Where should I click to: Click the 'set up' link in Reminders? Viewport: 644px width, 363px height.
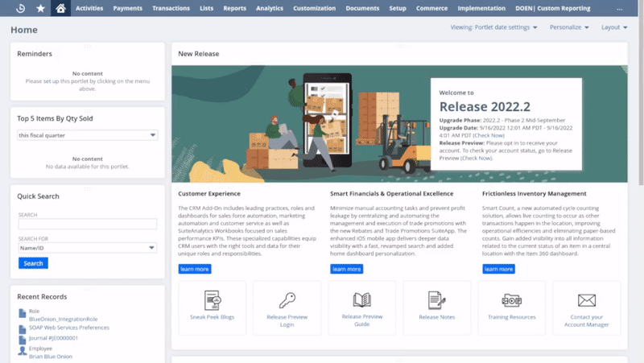pos(51,81)
